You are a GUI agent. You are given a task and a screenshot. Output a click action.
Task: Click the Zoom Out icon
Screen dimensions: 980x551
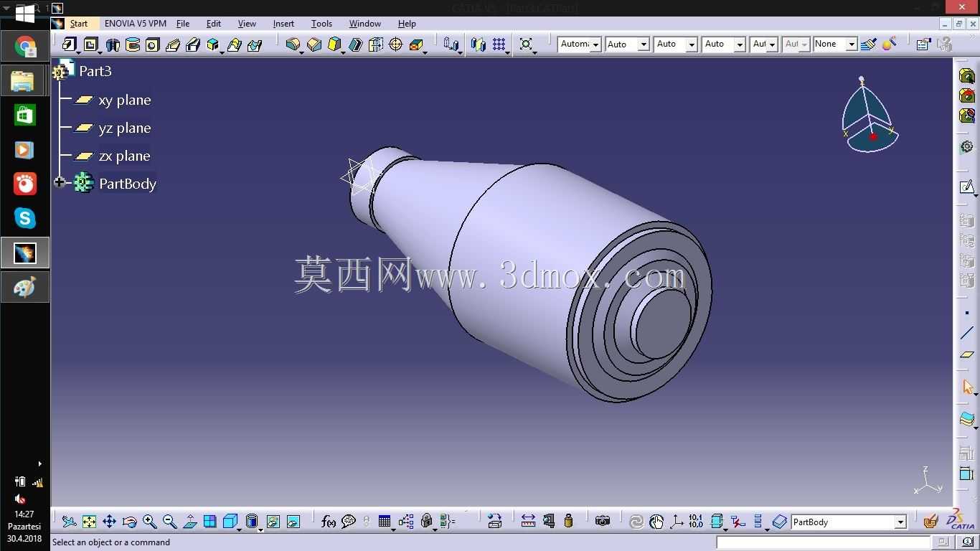click(169, 522)
